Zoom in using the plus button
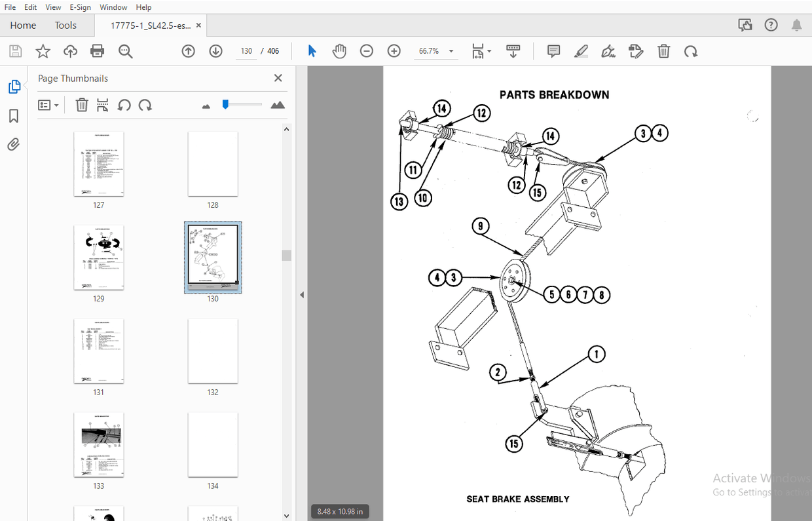This screenshot has width=812, height=521. [x=394, y=50]
